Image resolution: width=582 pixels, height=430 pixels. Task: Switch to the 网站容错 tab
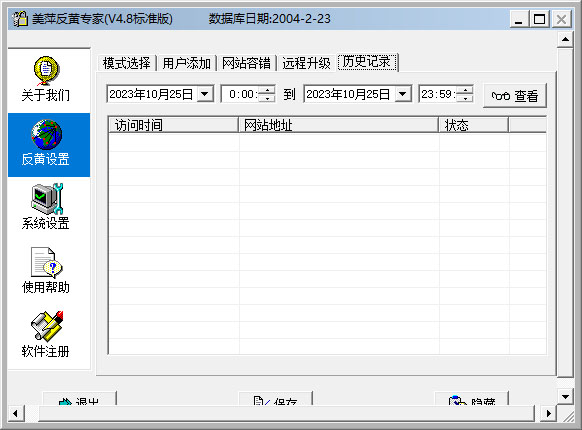(x=246, y=63)
